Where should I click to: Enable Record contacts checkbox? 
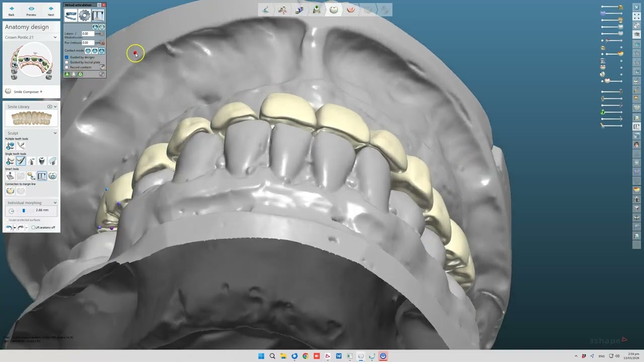pyautogui.click(x=66, y=67)
